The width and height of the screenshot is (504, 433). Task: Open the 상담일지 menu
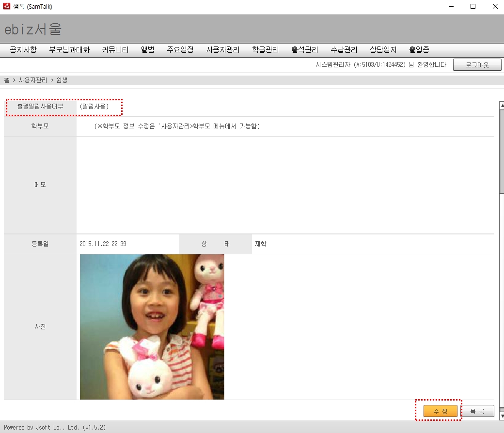coord(383,49)
